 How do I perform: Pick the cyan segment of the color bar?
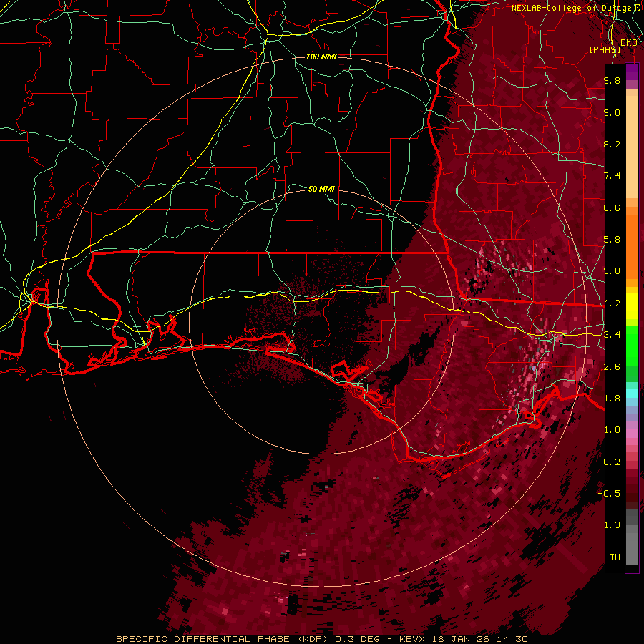click(632, 394)
